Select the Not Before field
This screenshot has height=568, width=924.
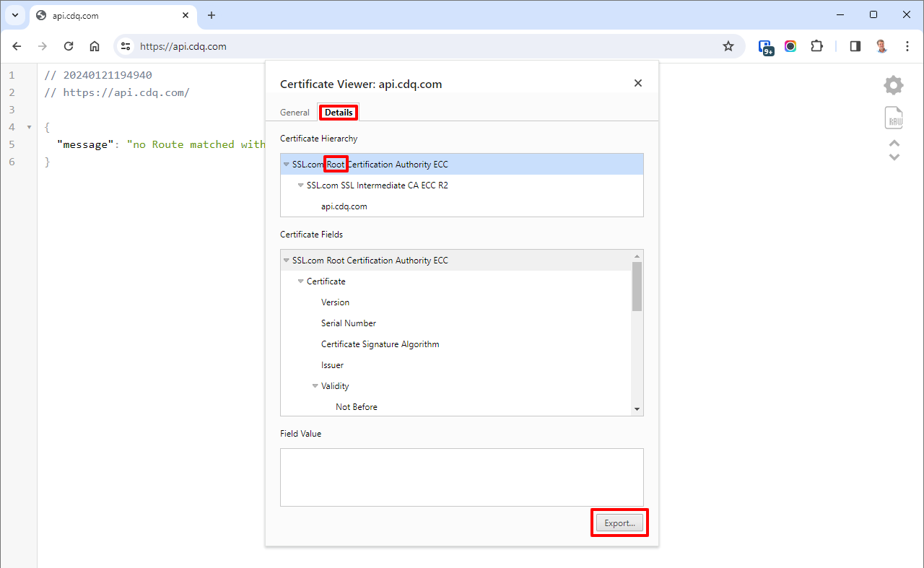coord(456,407)
